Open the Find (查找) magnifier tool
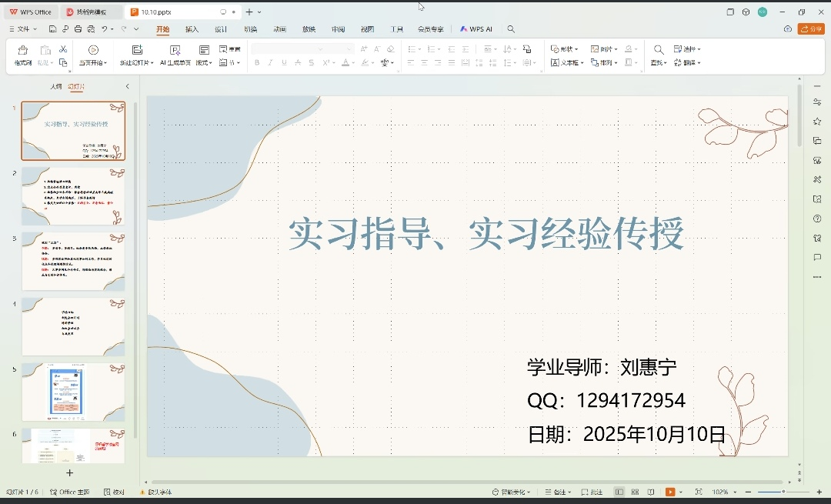 (658, 49)
